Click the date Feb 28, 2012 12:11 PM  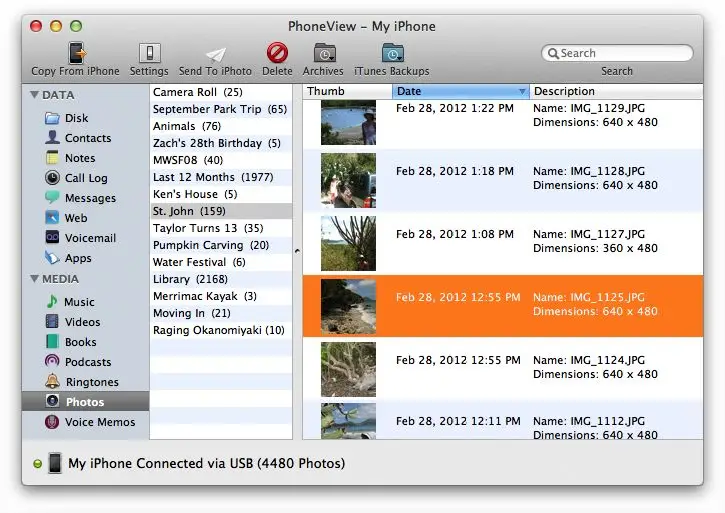pyautogui.click(x=458, y=421)
